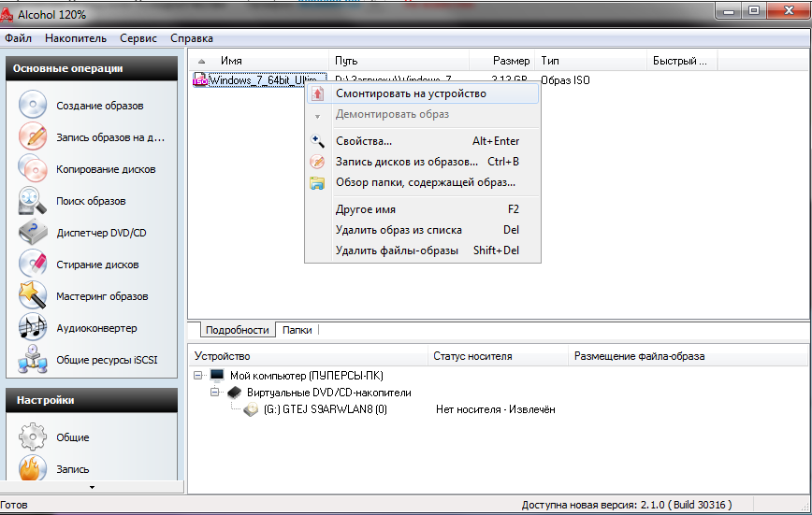Open Общие settings

point(73,437)
